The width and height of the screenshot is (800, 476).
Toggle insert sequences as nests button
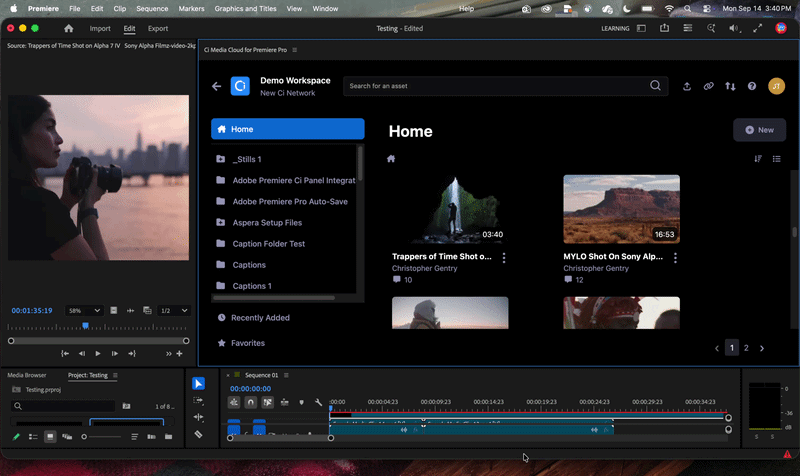pos(234,402)
